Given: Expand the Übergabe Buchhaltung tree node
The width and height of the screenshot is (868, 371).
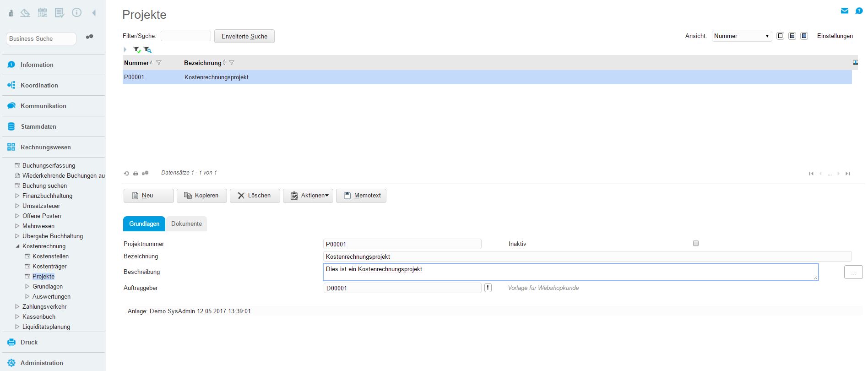Looking at the screenshot, I should point(17,236).
